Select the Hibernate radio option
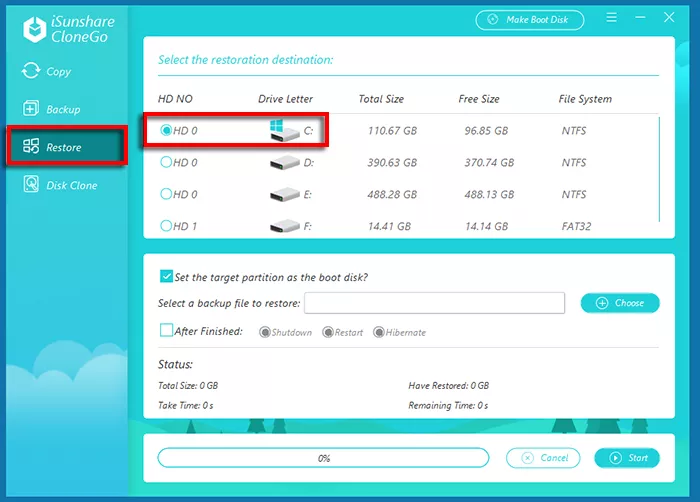The image size is (700, 502). [x=379, y=332]
